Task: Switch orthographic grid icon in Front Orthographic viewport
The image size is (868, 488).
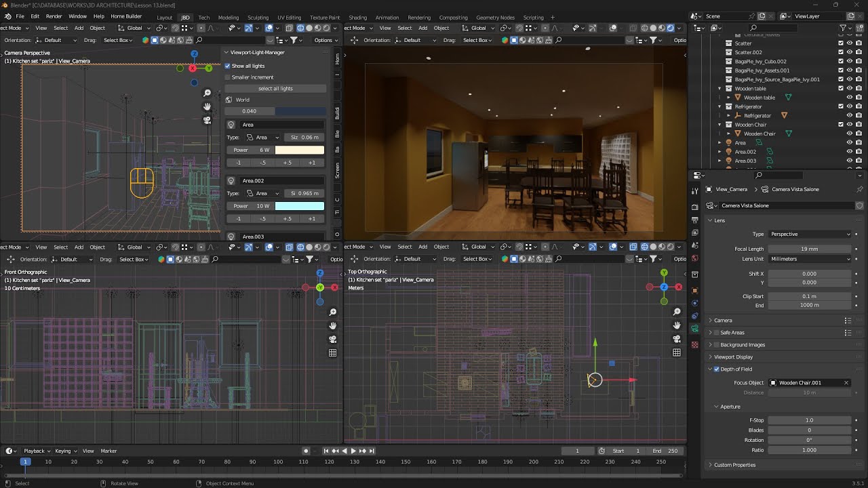Action: coord(332,352)
